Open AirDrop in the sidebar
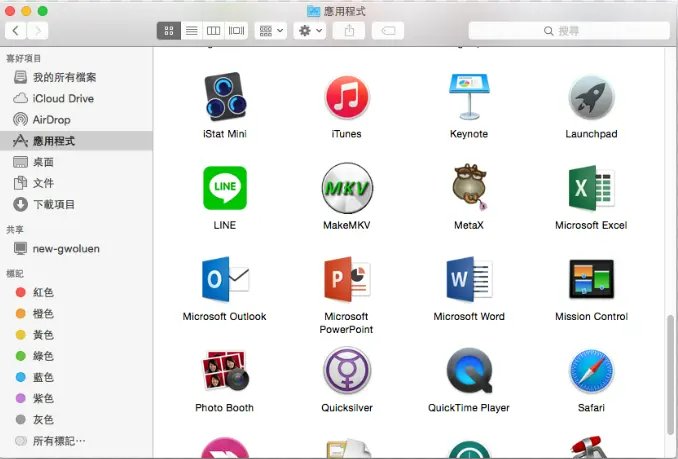The width and height of the screenshot is (678, 459). click(x=76, y=120)
